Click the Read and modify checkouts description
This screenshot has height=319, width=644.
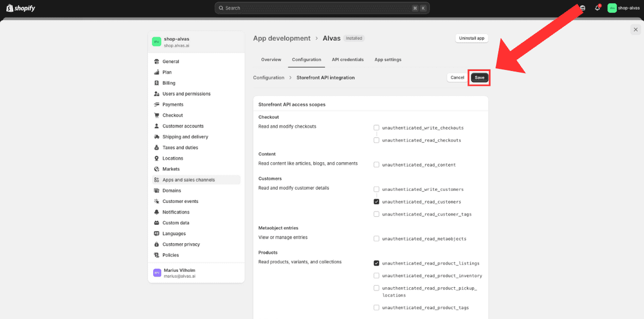[287, 127]
